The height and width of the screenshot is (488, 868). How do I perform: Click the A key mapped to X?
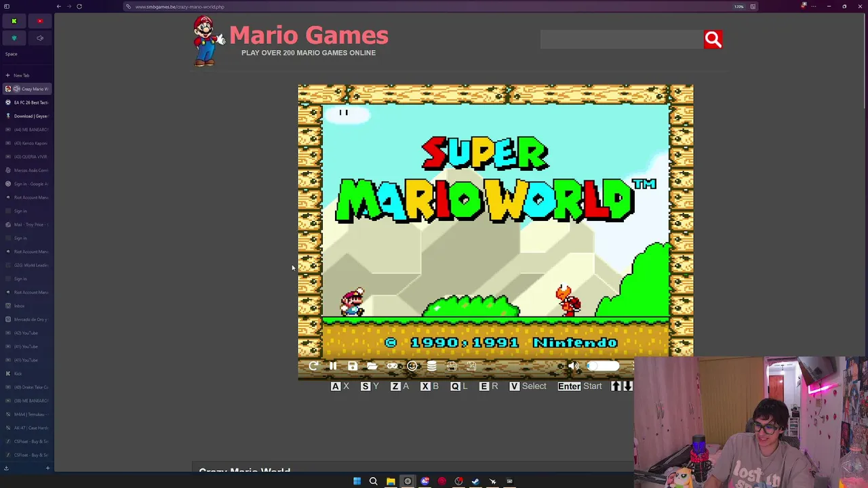(x=336, y=386)
